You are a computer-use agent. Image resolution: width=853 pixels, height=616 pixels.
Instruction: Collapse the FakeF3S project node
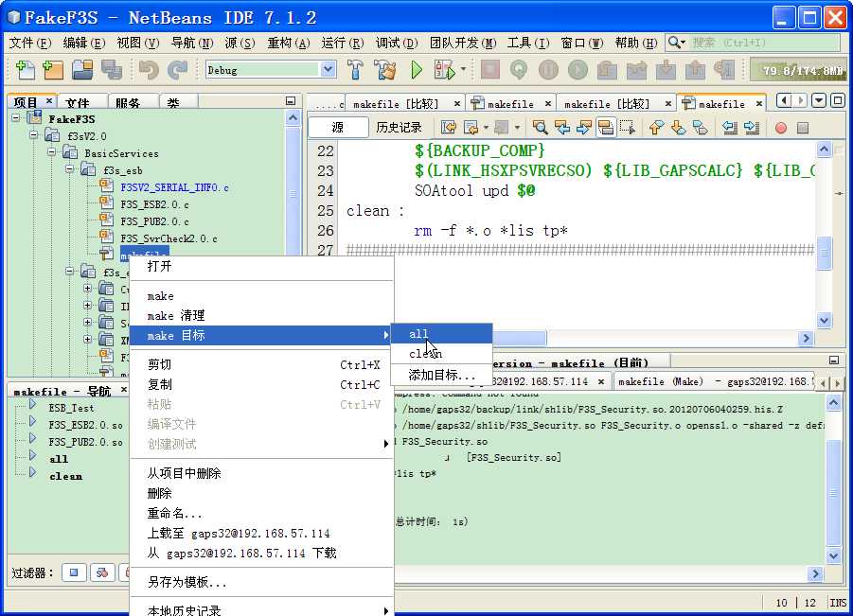coord(16,118)
